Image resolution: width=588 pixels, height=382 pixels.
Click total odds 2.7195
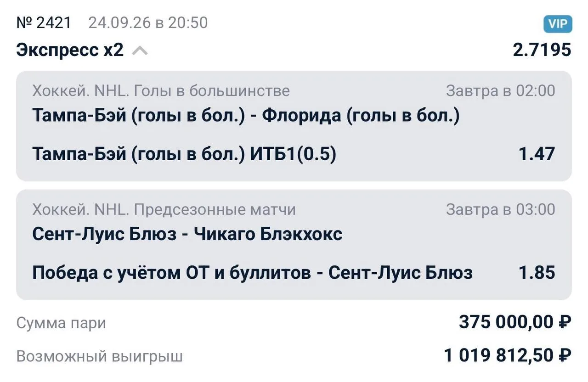click(542, 50)
